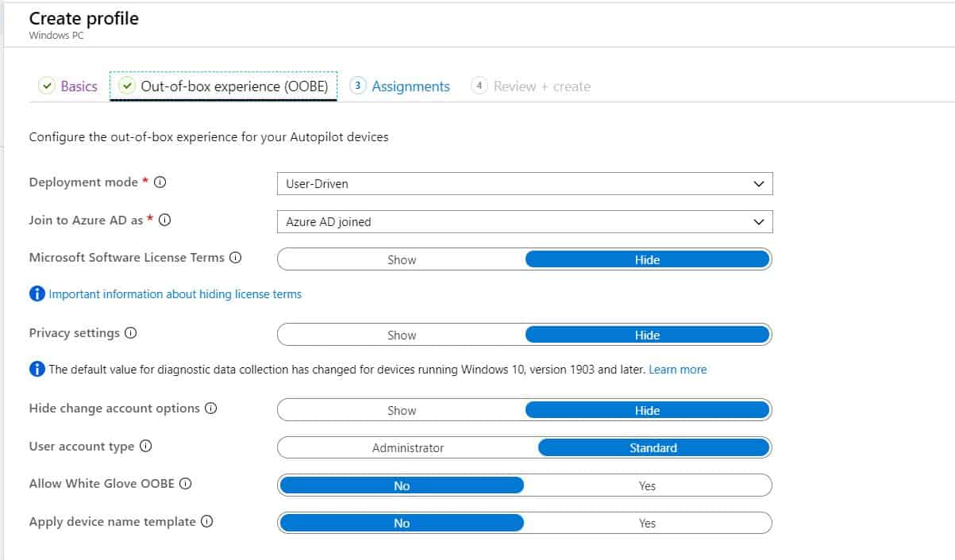Select User-Driven in the deployment mode field
This screenshot has width=955, height=560.
click(524, 183)
